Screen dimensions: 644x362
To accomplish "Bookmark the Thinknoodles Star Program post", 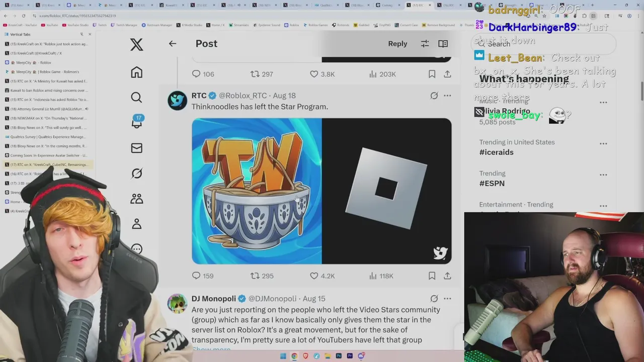I will tap(432, 276).
